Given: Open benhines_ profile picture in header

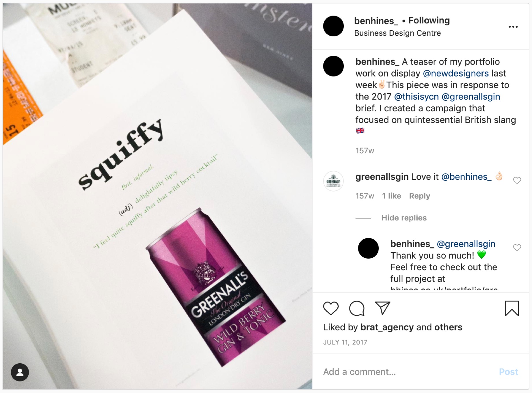Looking at the screenshot, I should 333,26.
